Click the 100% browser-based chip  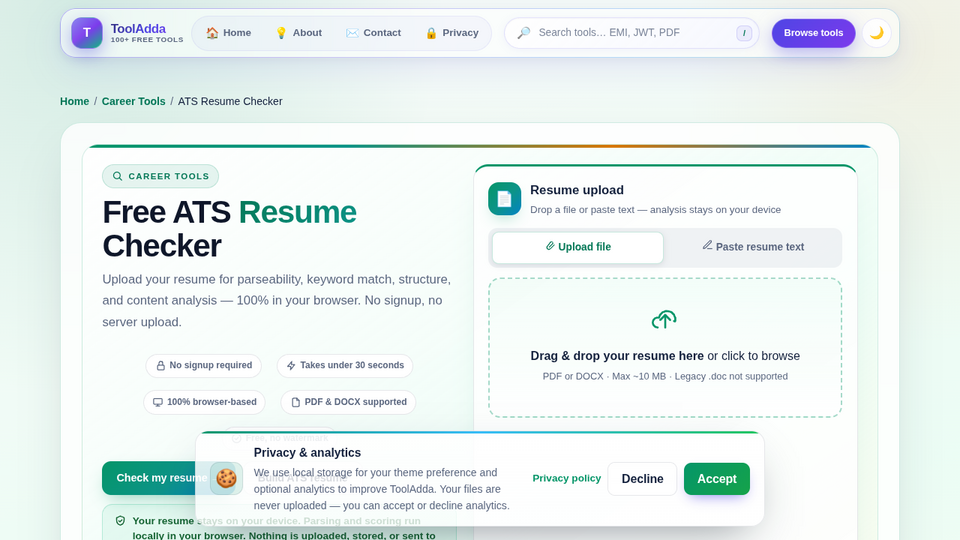pos(204,402)
